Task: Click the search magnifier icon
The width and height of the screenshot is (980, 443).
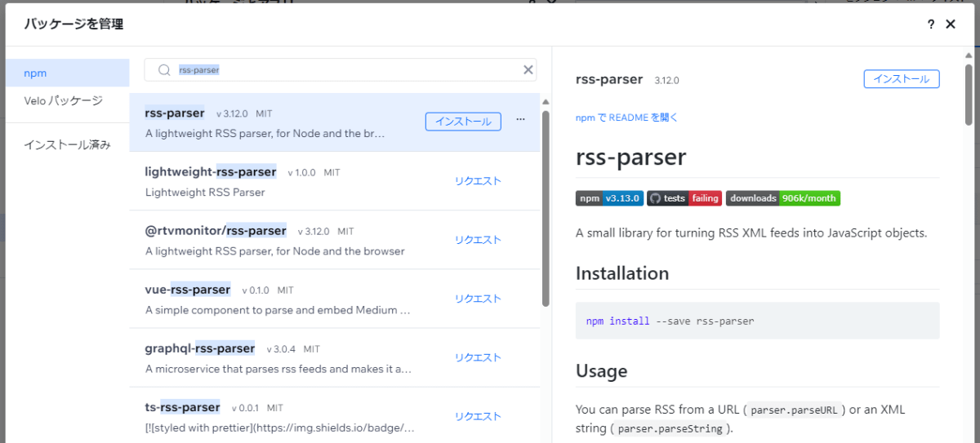Action: (164, 70)
